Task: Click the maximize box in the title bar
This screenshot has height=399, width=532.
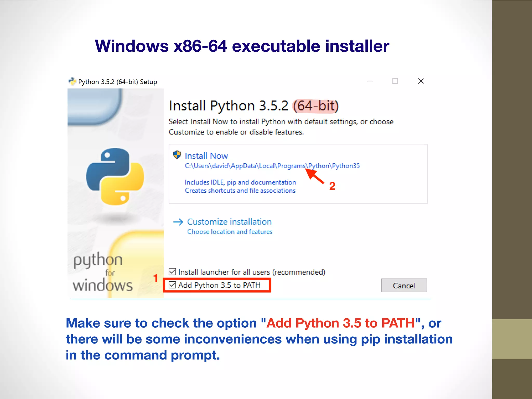Action: (x=395, y=81)
